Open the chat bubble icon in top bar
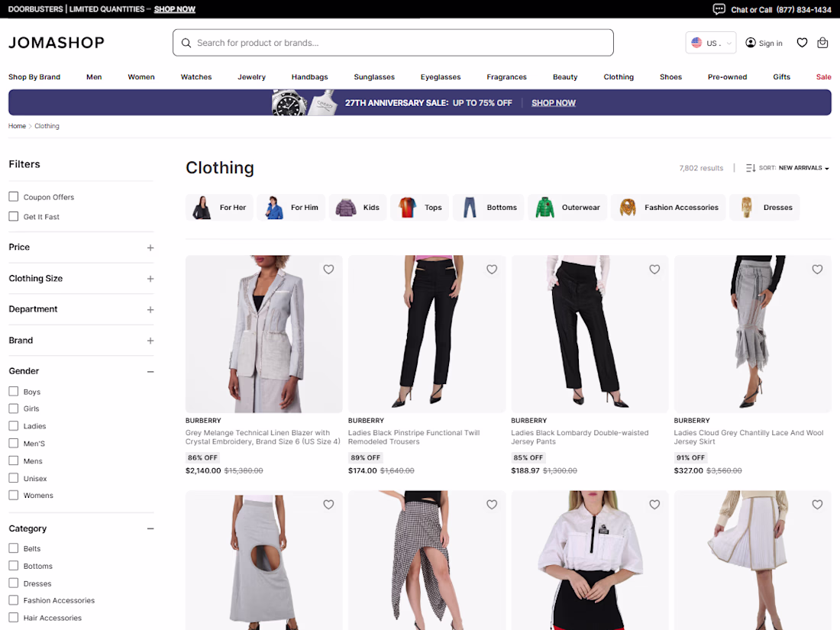 pos(719,9)
